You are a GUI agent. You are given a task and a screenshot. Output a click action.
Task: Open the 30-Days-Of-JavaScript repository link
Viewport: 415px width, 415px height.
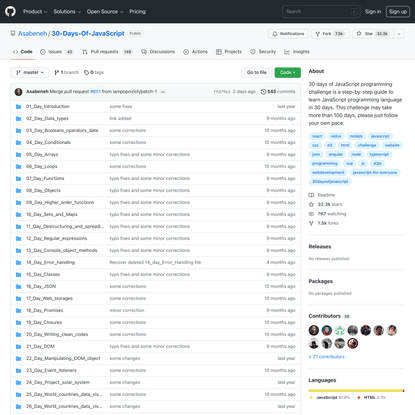88,33
